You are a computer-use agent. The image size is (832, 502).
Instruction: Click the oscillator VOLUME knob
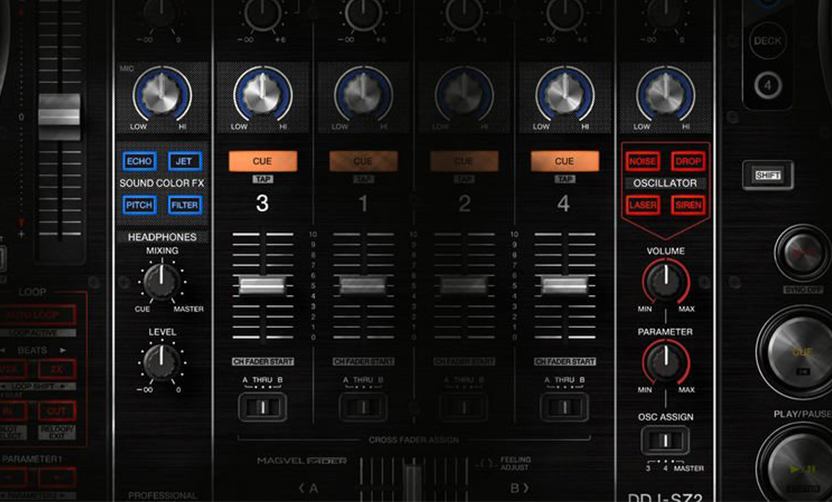(665, 281)
